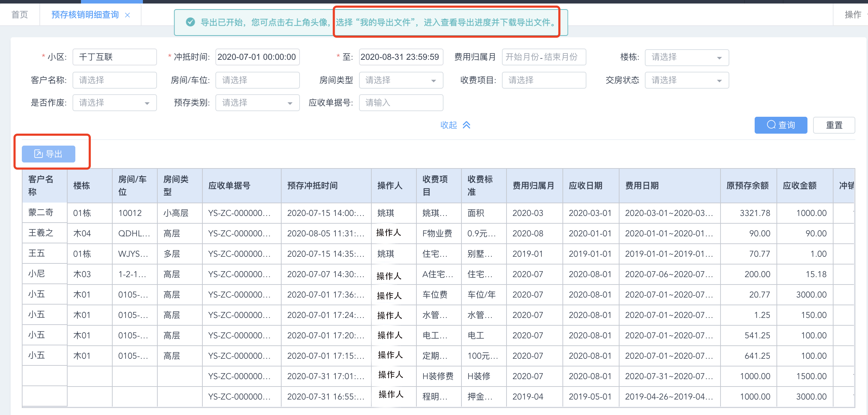Click the green success checkmark icon

(x=190, y=22)
